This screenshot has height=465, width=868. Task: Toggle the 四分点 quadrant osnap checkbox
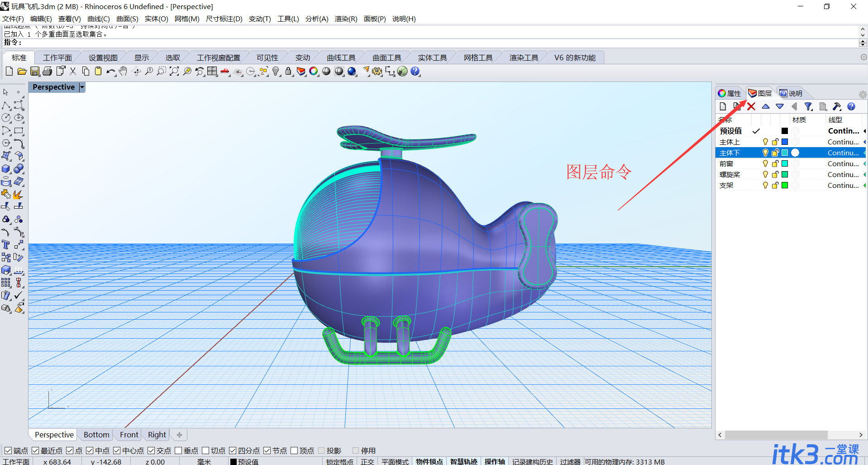233,451
